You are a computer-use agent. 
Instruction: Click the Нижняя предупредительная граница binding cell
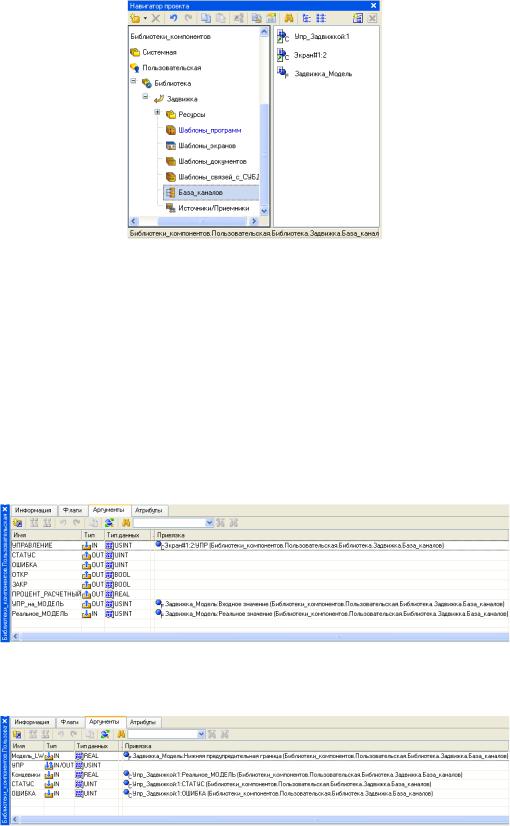coord(315,756)
